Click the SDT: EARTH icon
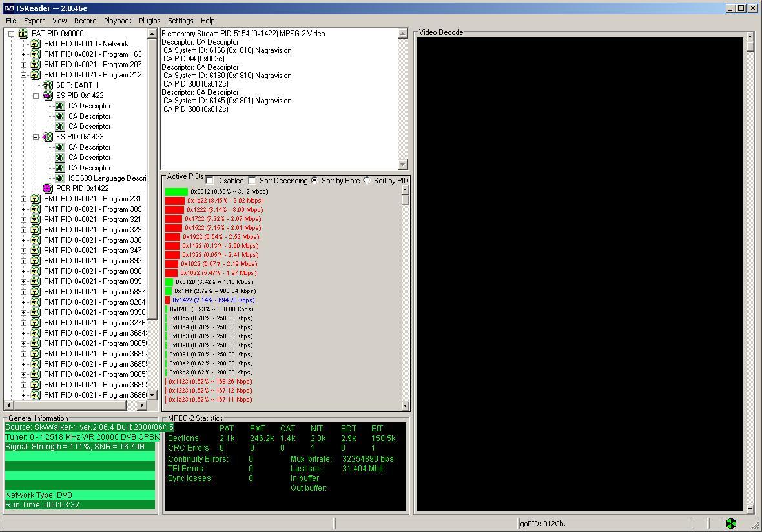 click(47, 85)
